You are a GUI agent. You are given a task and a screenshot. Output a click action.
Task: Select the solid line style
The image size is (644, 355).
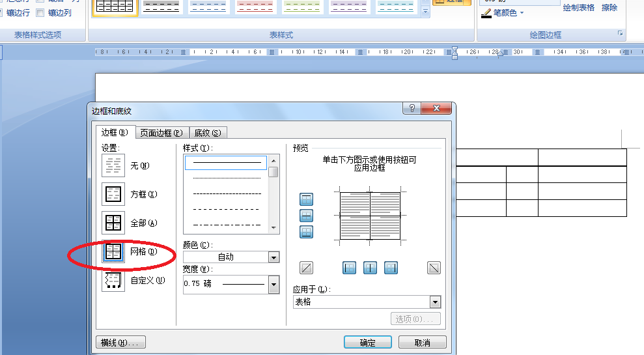coord(226,163)
